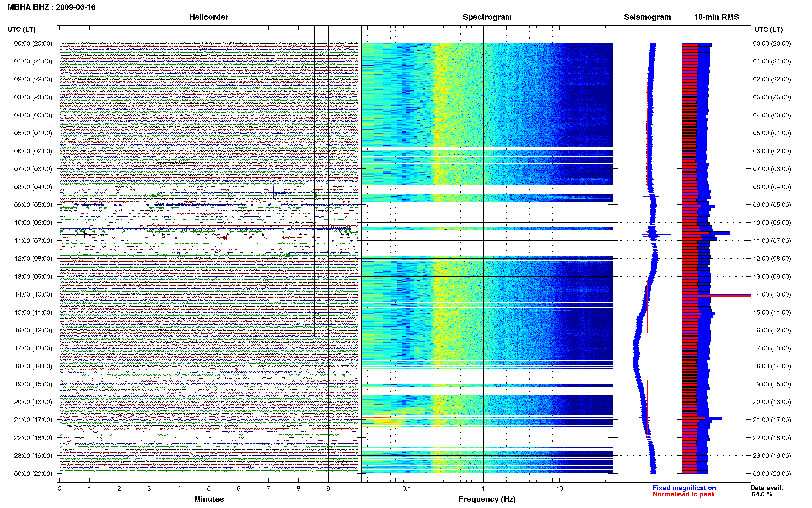
Task: Click the 'Data avail.' label
Action: pyautogui.click(x=767, y=488)
